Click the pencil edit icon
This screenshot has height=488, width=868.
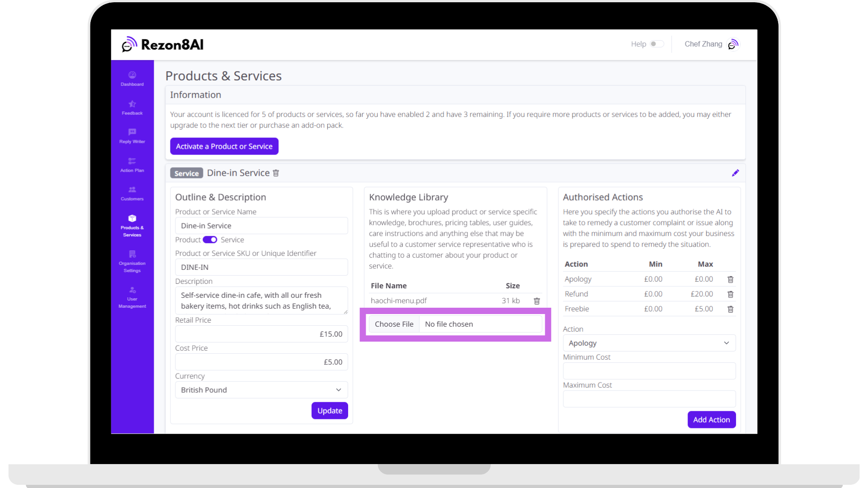[x=735, y=173]
